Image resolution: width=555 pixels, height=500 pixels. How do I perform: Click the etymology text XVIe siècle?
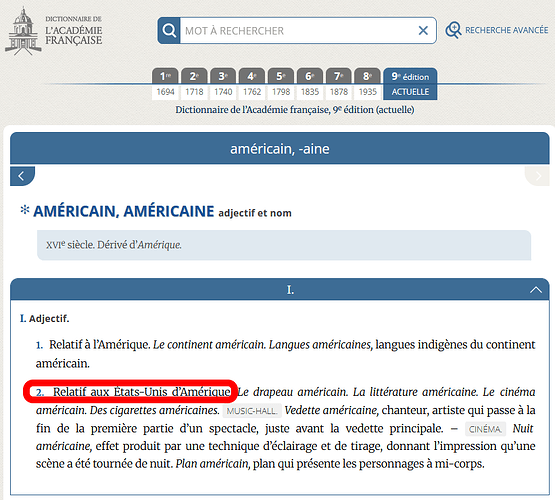point(114,245)
